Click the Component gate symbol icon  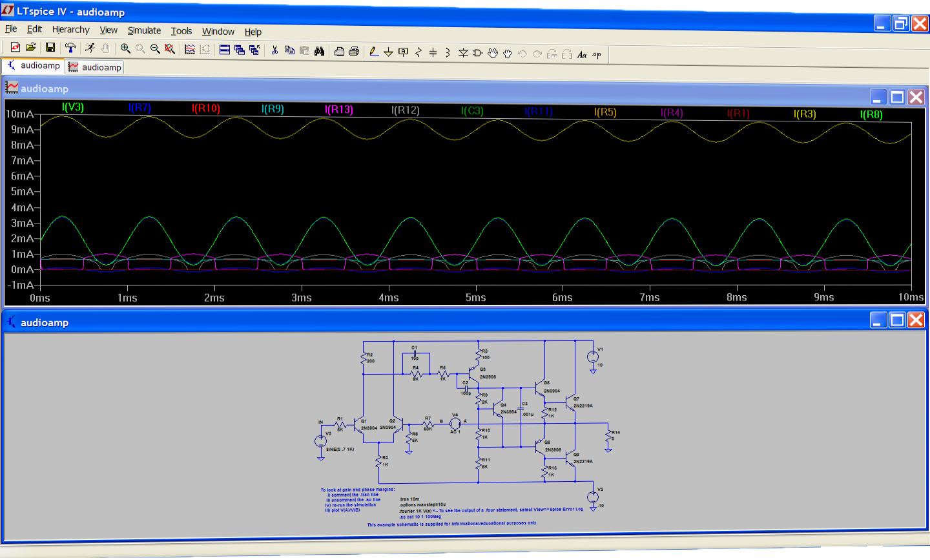(x=478, y=53)
